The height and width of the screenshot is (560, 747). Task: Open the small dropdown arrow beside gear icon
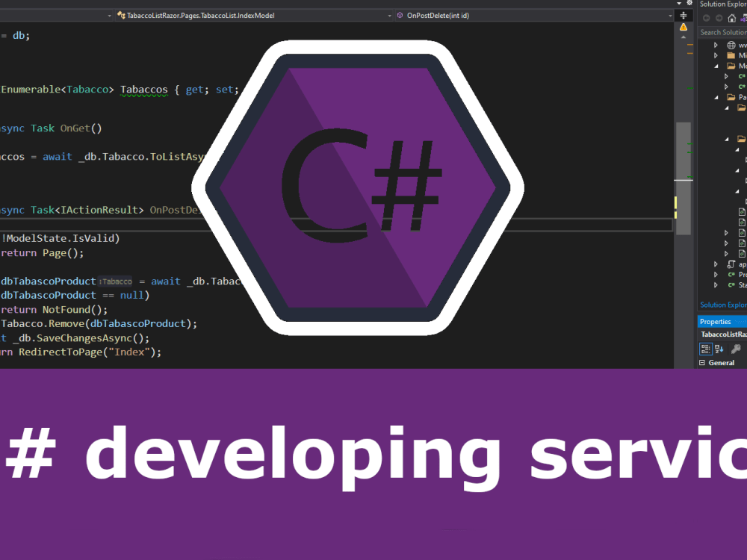click(x=679, y=3)
